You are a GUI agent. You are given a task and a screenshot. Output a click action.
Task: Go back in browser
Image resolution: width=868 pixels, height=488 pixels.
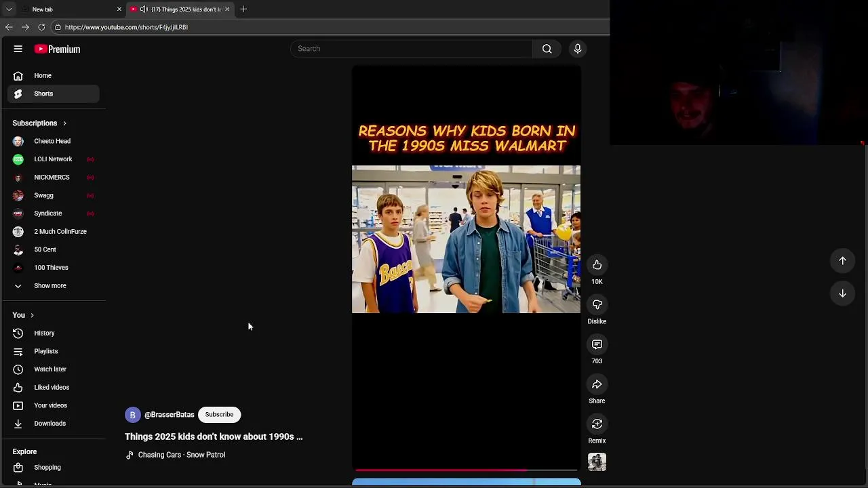coord(9,27)
